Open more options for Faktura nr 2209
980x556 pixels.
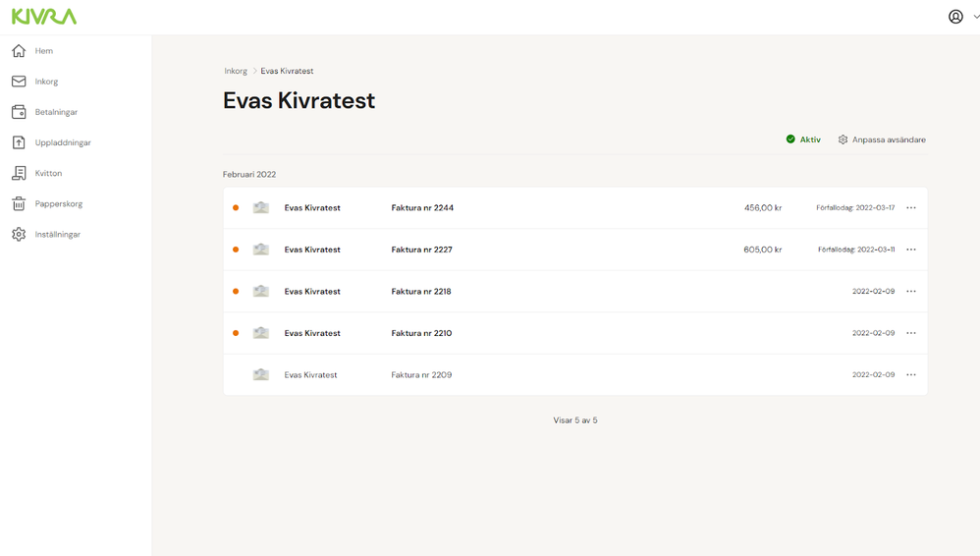(x=911, y=374)
